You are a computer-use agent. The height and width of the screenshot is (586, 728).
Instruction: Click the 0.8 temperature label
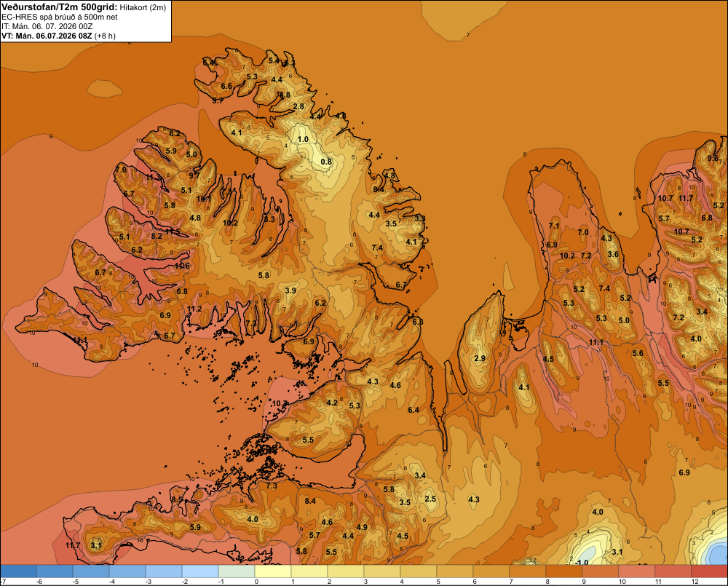(x=326, y=162)
